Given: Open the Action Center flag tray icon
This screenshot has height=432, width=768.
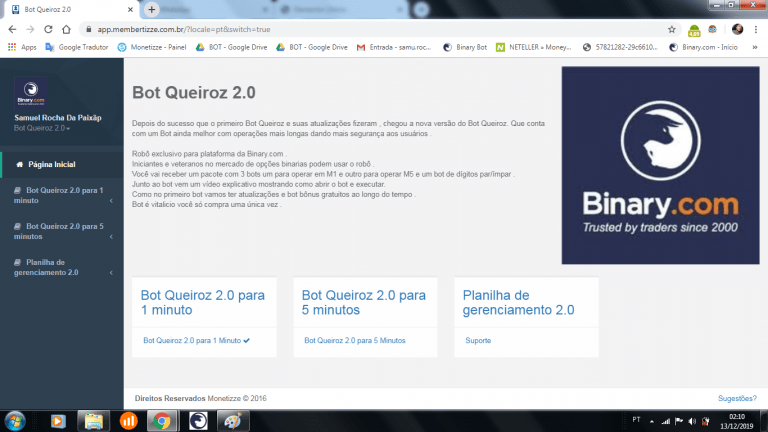Looking at the screenshot, I should [x=679, y=421].
